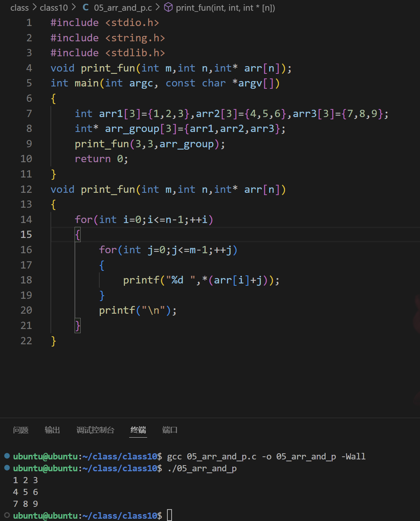Click 'return 0;' on line 10
The width and height of the screenshot is (420, 521).
click(x=101, y=159)
